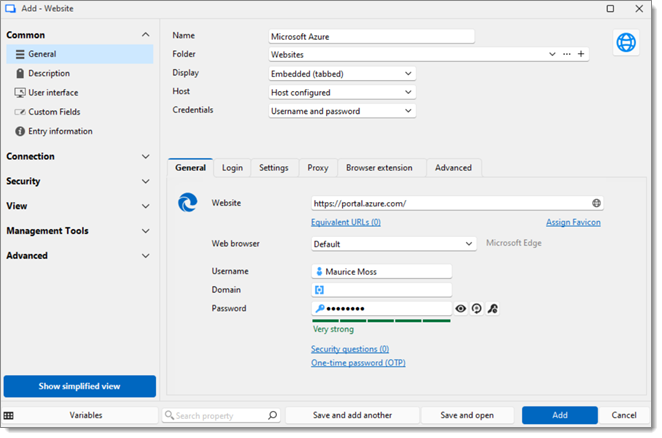The height and width of the screenshot is (438, 662).
Task: Click the Add button
Action: [x=560, y=416]
